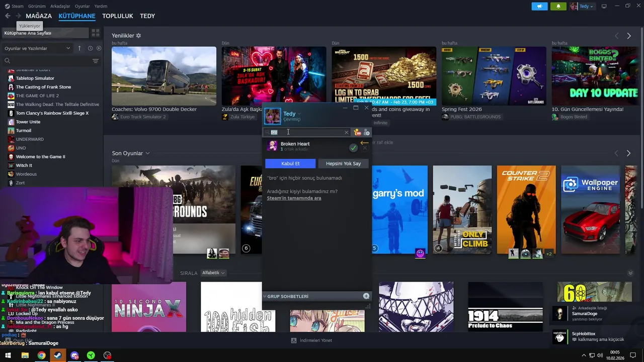Open Steam from the Windows taskbar
The height and width of the screenshot is (362, 644).
(58, 355)
